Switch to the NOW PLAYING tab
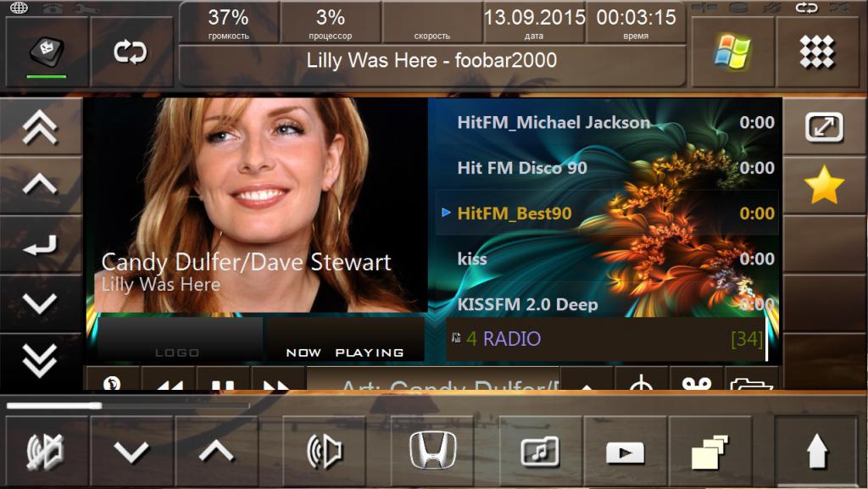This screenshot has height=489, width=868. pos(344,339)
